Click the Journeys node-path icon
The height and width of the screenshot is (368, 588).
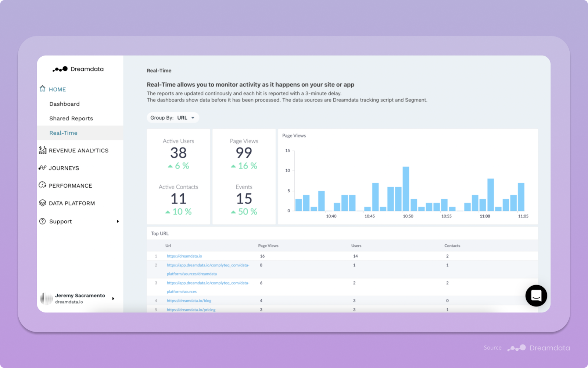pos(42,168)
